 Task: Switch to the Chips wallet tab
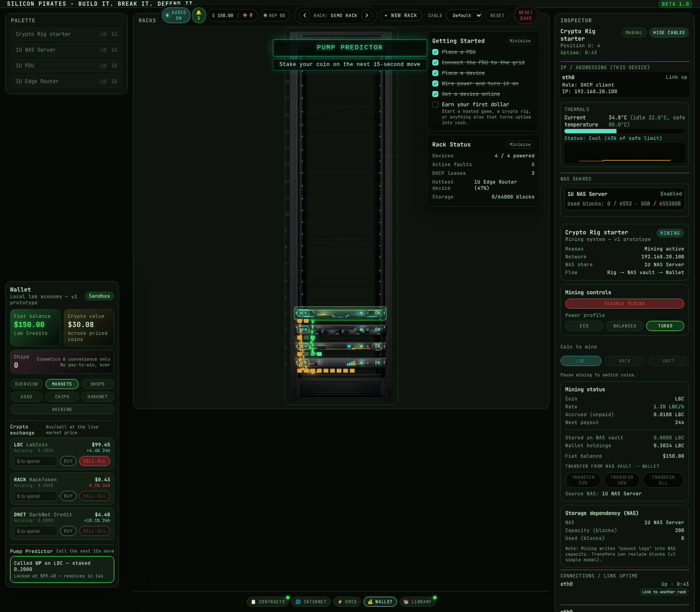pyautogui.click(x=62, y=397)
